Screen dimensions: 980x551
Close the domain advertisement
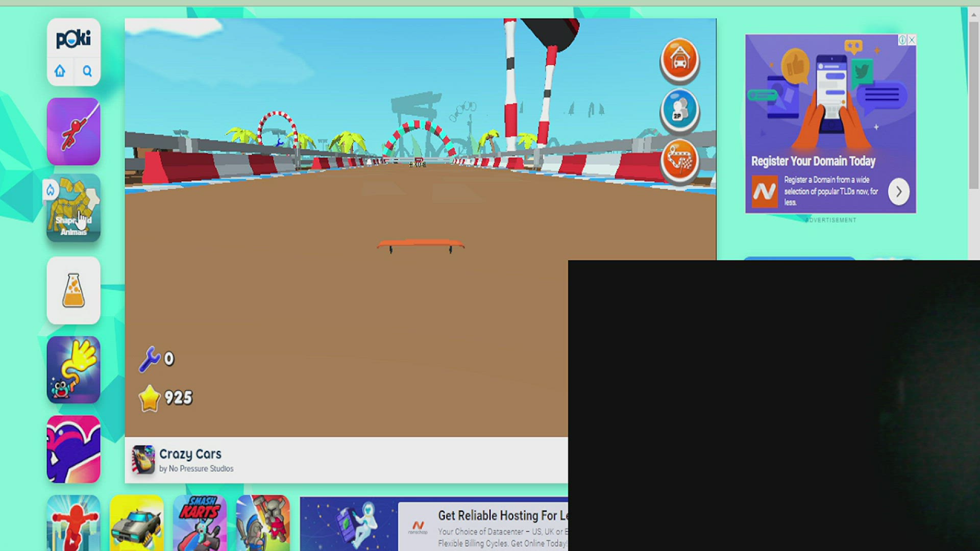click(912, 40)
